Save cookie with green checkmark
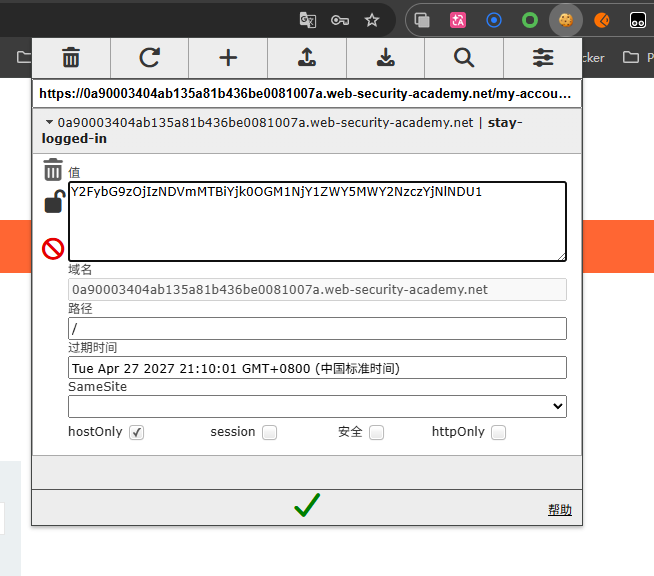Image resolution: width=654 pixels, height=576 pixels. tap(307, 507)
